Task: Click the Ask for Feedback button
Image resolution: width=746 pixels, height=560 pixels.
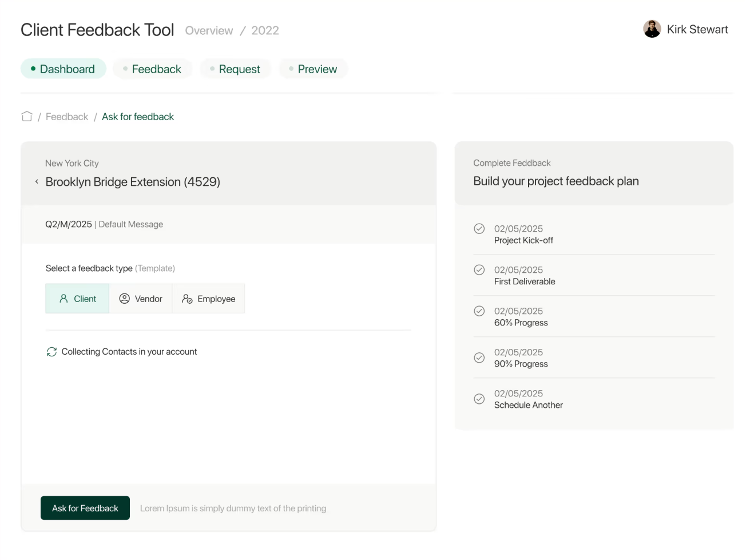Action: pyautogui.click(x=85, y=508)
